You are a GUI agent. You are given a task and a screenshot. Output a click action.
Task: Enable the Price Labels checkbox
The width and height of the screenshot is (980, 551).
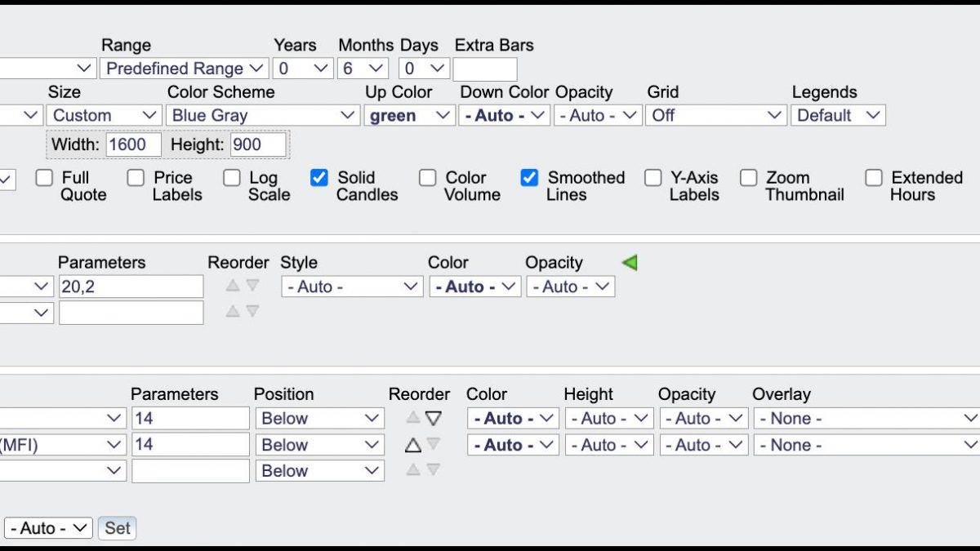click(x=136, y=177)
